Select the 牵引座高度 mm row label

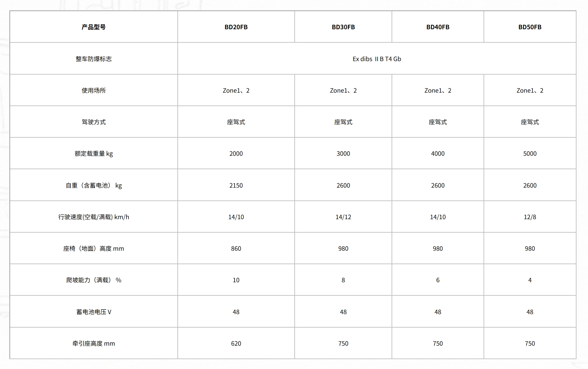point(94,343)
